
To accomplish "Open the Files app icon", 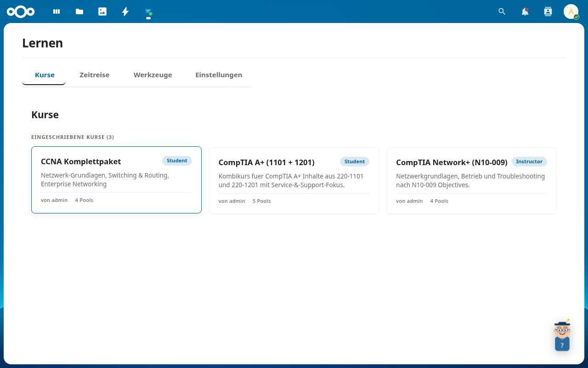I will [x=79, y=11].
